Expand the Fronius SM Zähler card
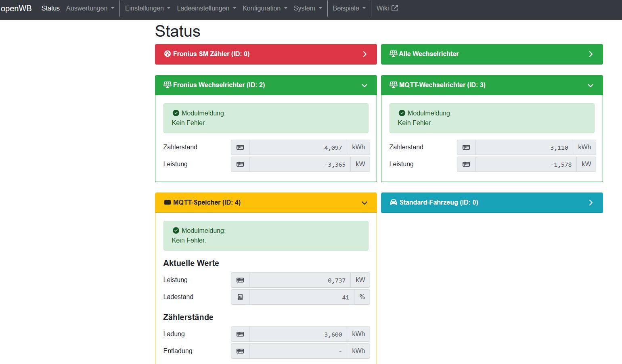Screen dimensions: 622x364 click(x=364, y=54)
